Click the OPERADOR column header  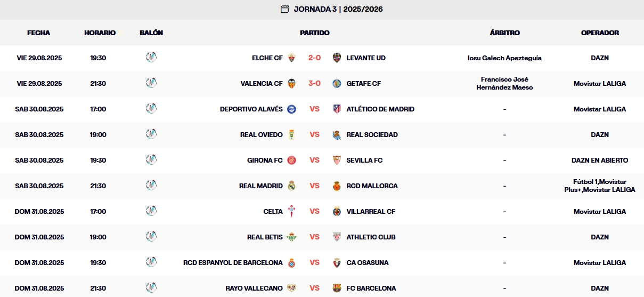600,33
